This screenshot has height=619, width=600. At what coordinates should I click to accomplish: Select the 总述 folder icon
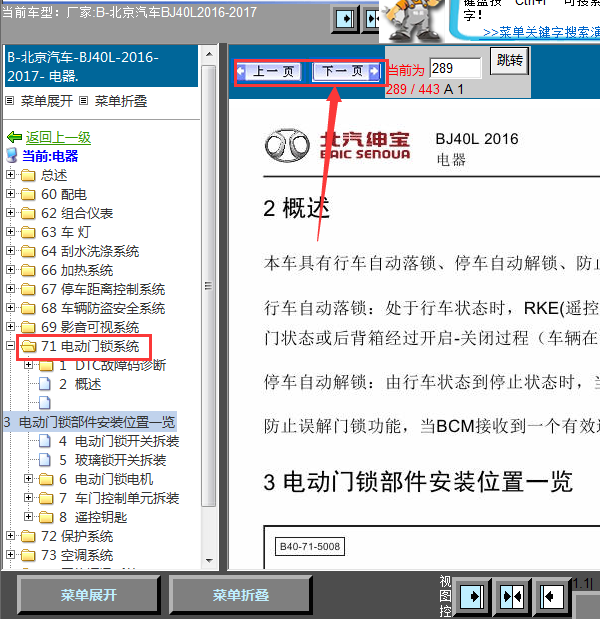28,175
